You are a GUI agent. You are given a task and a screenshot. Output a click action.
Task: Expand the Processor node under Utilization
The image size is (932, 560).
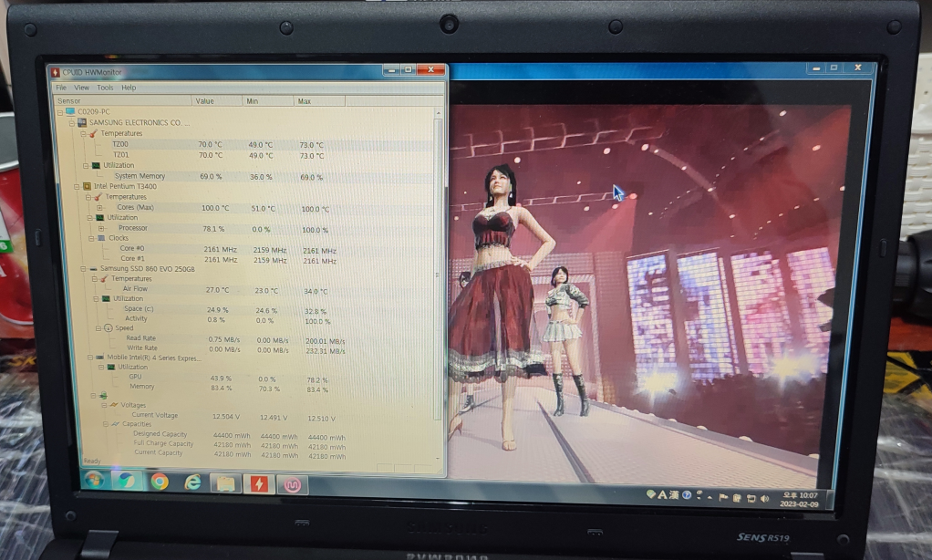(x=100, y=229)
